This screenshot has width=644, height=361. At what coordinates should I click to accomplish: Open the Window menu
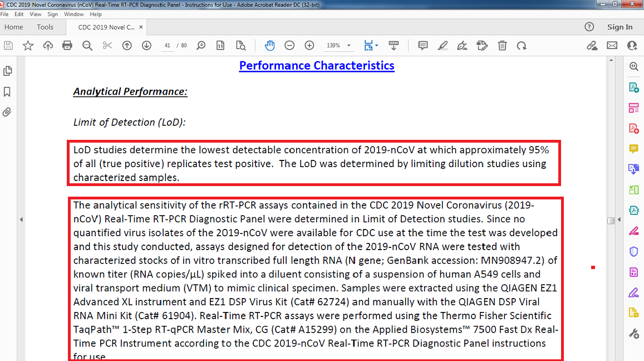[74, 14]
